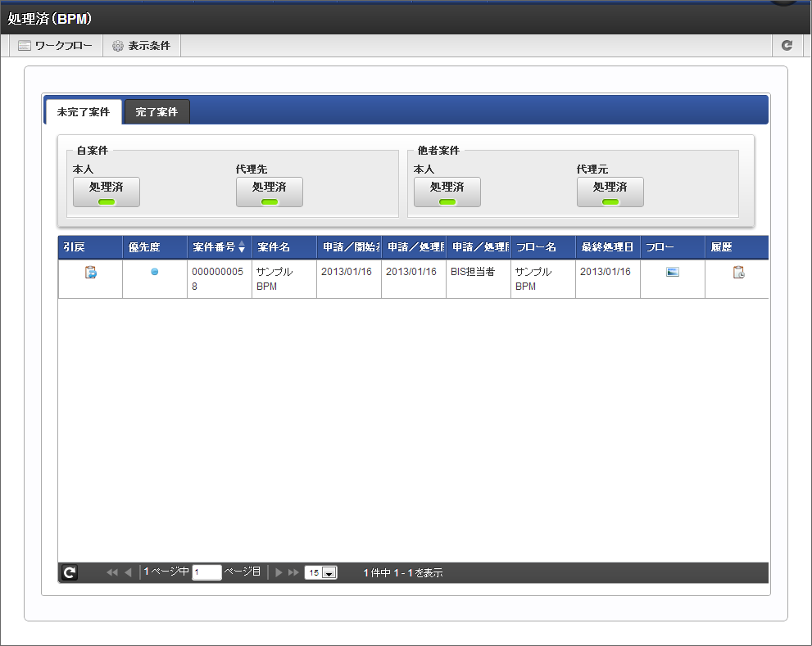Go to the next page with the single arrow
812x646 pixels.
pos(279,573)
